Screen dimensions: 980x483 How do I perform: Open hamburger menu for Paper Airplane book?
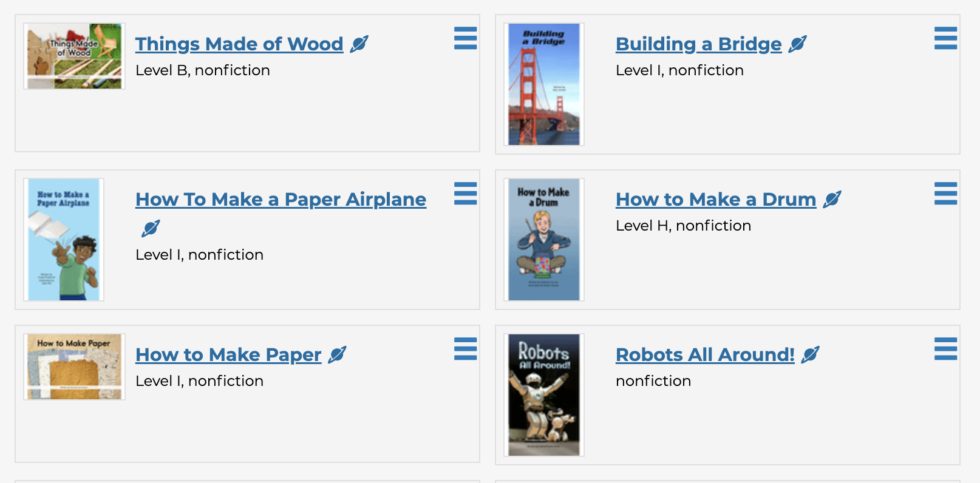click(x=465, y=194)
